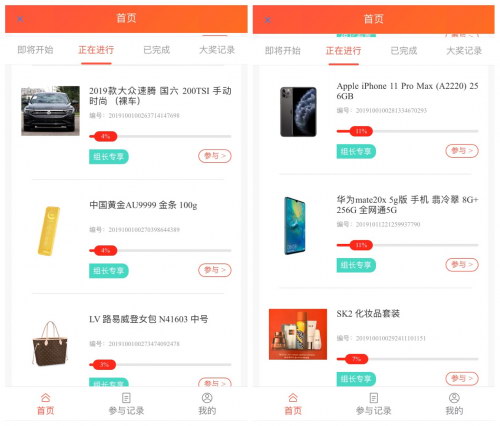Open the SK2 cosmetics set image
Screen dimensions: 500x426
pyautogui.click(x=298, y=334)
